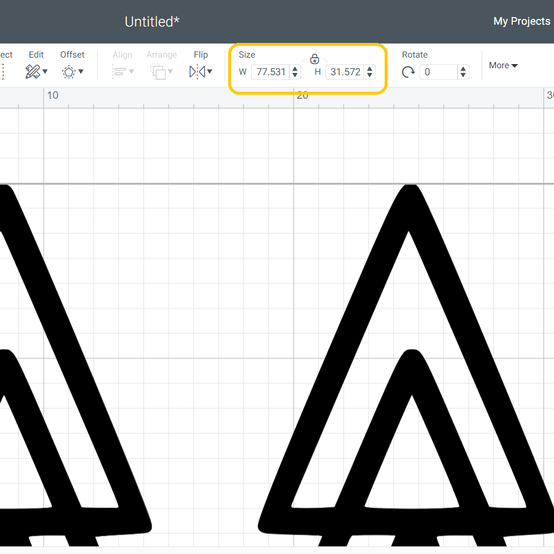The width and height of the screenshot is (554, 554).
Task: Expand the Flip dropdown arrow
Action: 210,71
